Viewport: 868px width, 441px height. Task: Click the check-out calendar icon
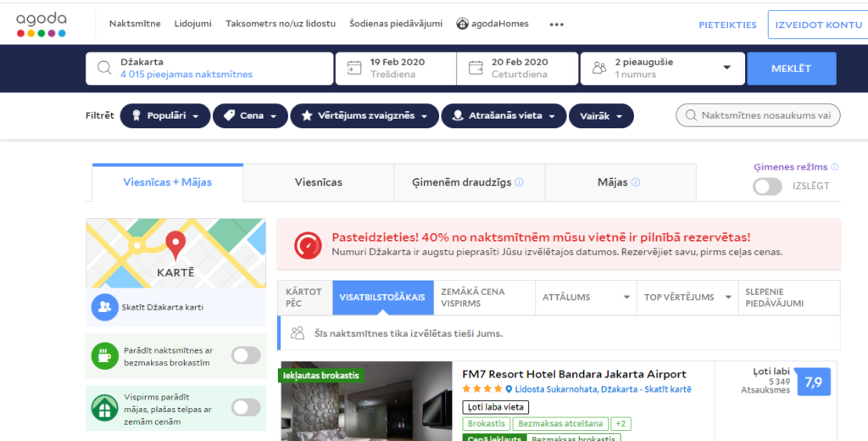[476, 68]
